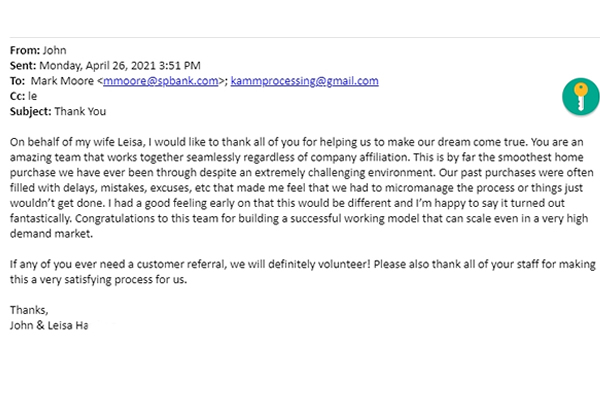Click the closing line "Thanks,"
The width and height of the screenshot is (600, 400).
point(28,309)
